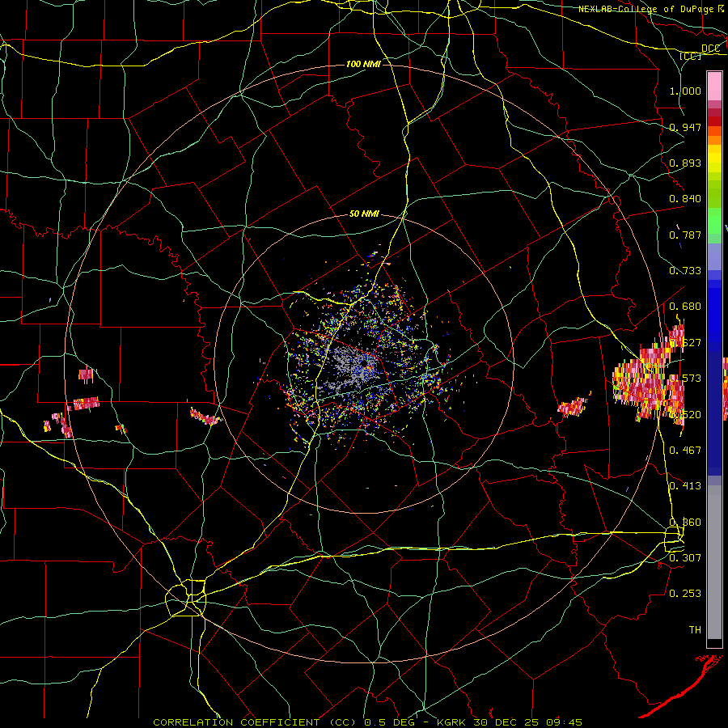The image size is (728, 728).
Task: Select the 100 NMI range ring label
Action: (x=363, y=64)
